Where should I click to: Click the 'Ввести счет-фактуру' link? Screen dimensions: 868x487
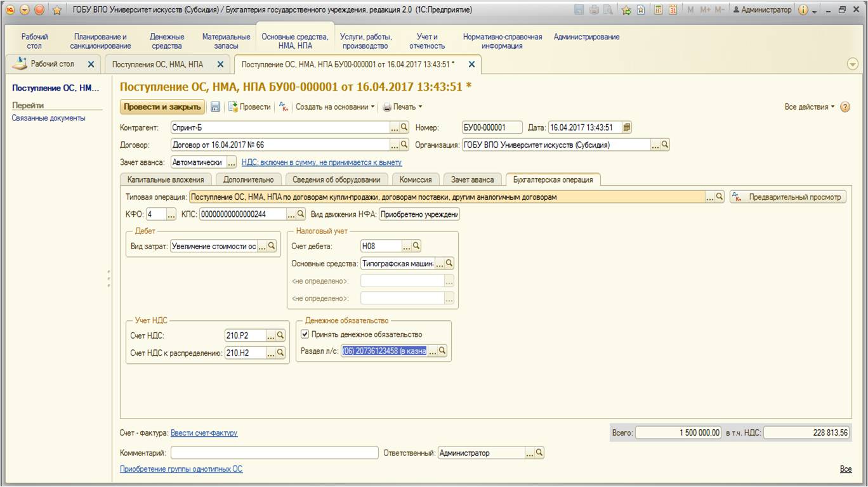click(x=204, y=433)
